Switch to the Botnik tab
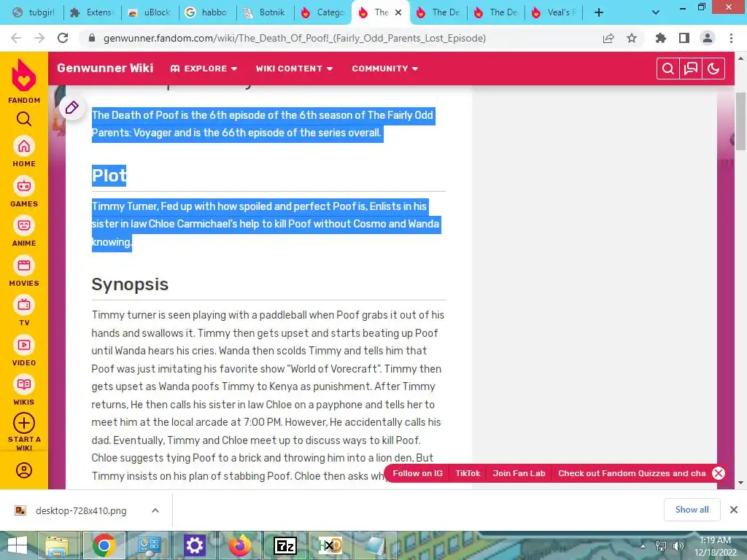Screen dimensions: 747x560 [x=266, y=12]
